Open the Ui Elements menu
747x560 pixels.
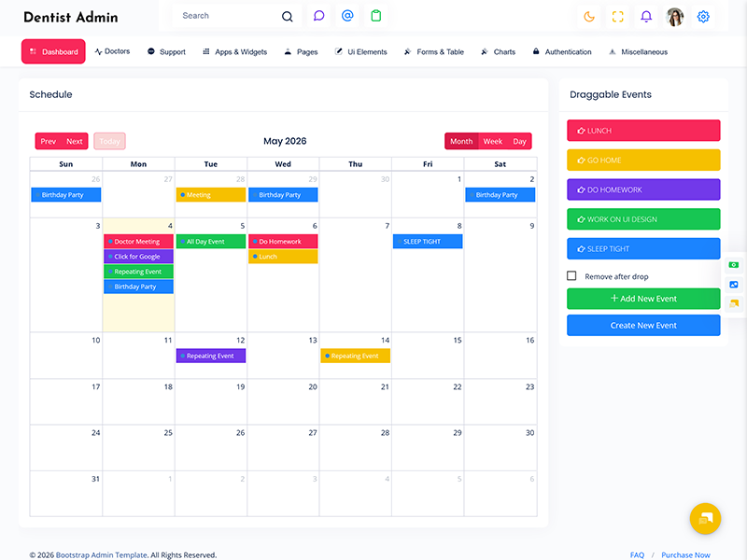tap(360, 51)
